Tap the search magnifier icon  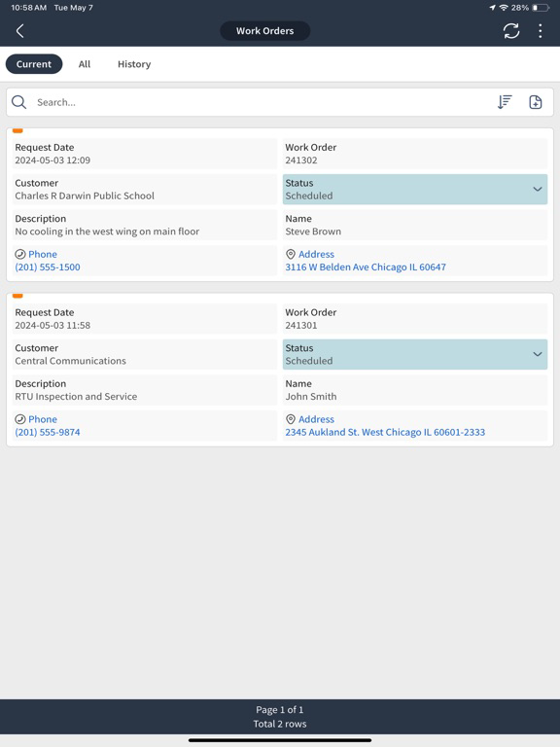[x=19, y=102]
